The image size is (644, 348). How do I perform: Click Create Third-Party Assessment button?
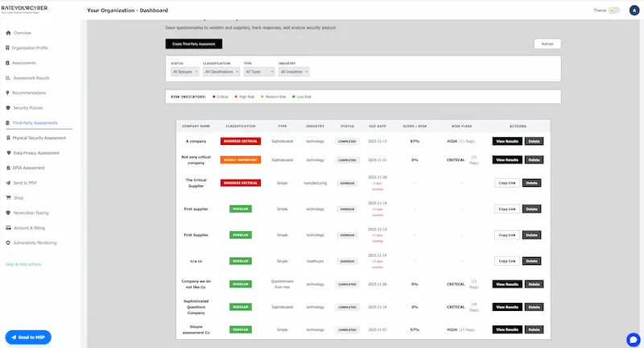(193, 43)
